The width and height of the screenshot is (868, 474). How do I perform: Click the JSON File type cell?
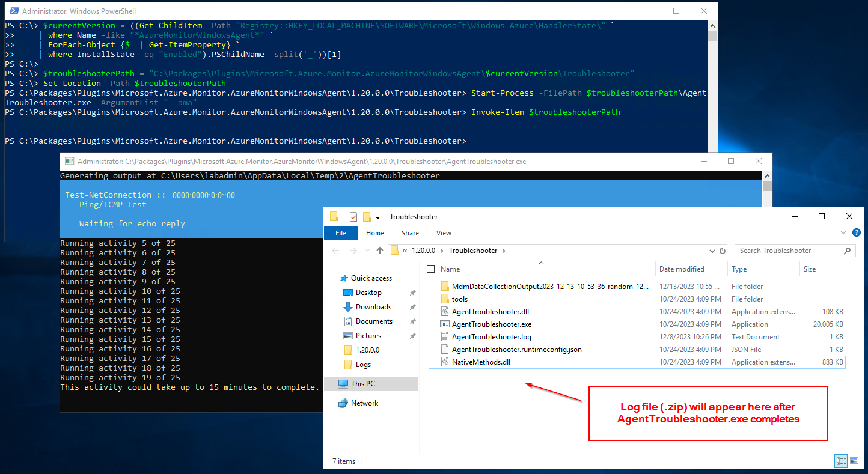click(746, 350)
